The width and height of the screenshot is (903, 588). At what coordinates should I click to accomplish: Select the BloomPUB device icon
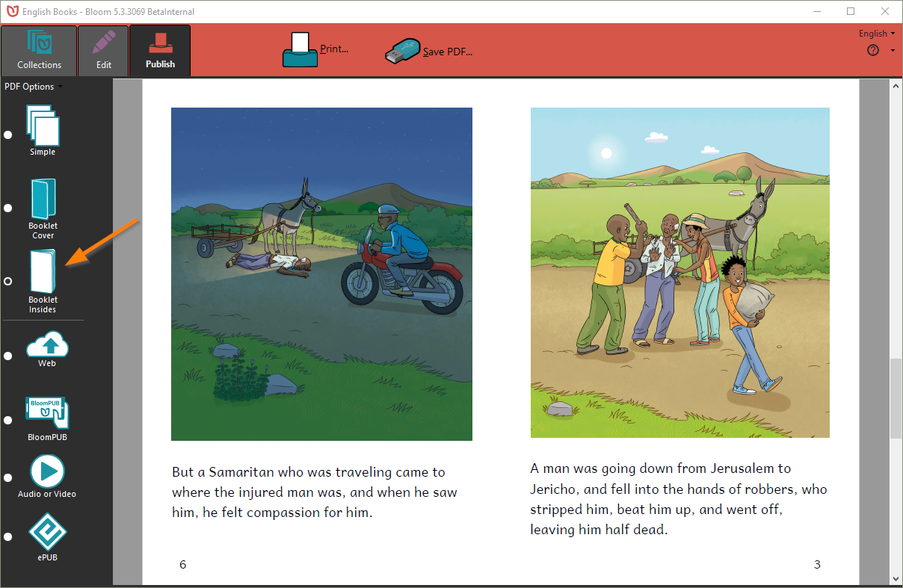point(46,413)
